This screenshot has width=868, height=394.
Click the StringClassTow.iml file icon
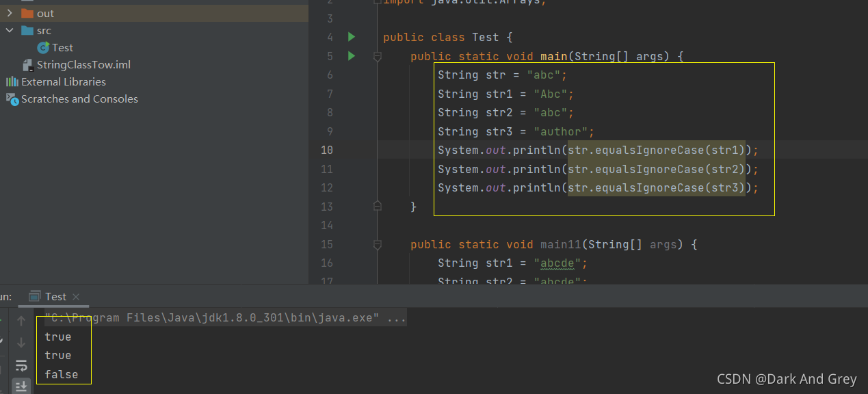(x=28, y=65)
